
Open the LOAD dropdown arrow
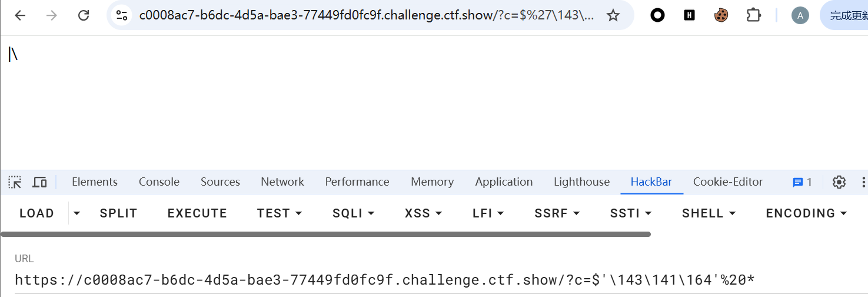(77, 213)
